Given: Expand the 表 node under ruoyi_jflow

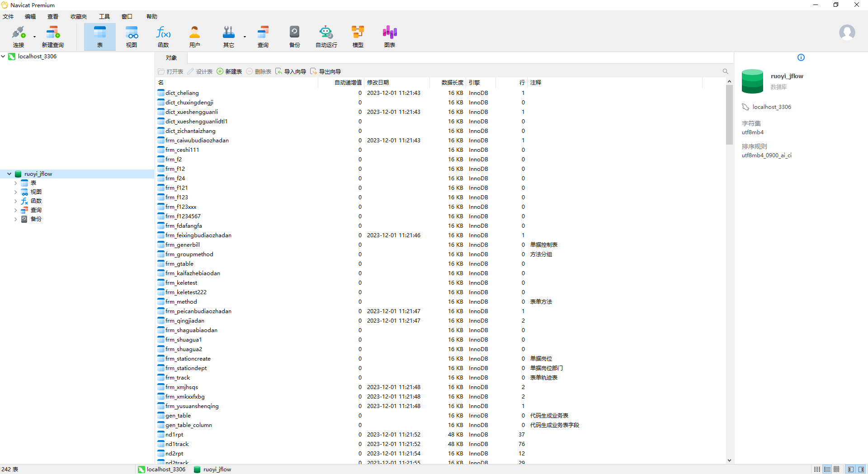Looking at the screenshot, I should coord(16,183).
